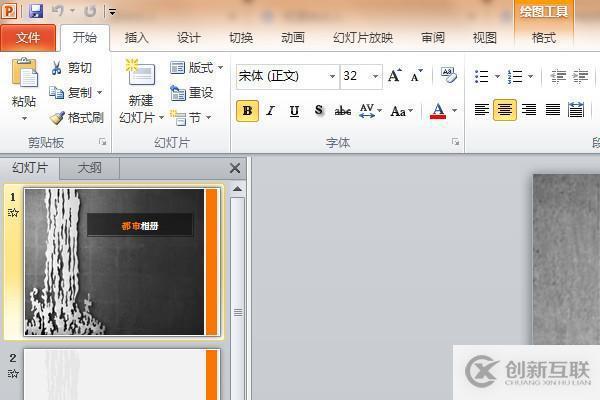Decrease the list indent level
Viewport: 600px width, 400px height.
(558, 76)
